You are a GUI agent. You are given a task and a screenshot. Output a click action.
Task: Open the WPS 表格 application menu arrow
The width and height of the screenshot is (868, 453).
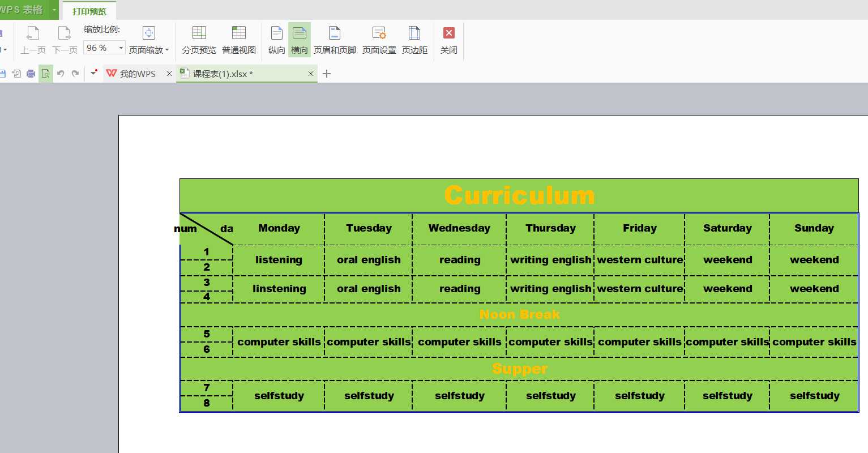pos(54,10)
